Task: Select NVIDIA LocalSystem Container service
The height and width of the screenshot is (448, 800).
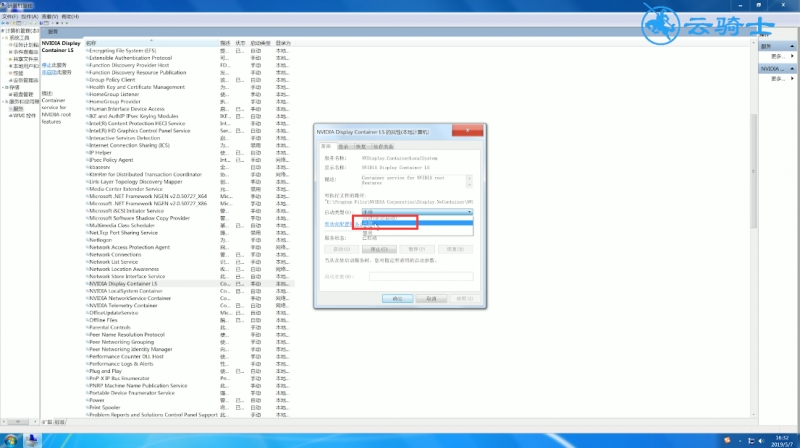Action: tap(126, 291)
